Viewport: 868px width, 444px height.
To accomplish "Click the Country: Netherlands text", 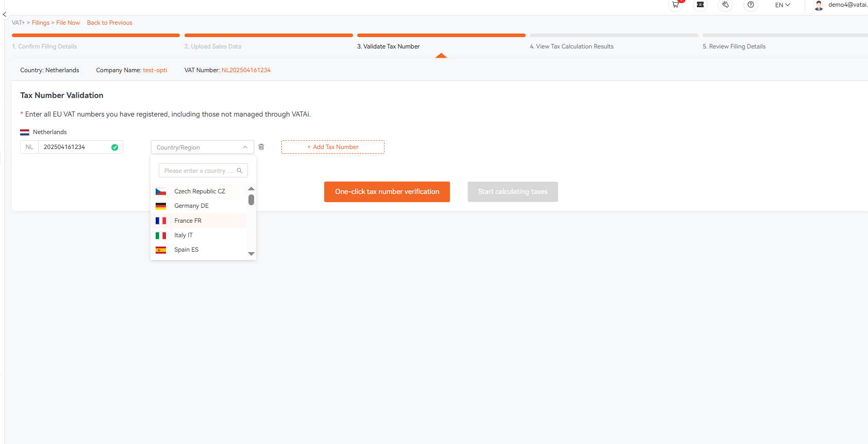I will (x=50, y=70).
